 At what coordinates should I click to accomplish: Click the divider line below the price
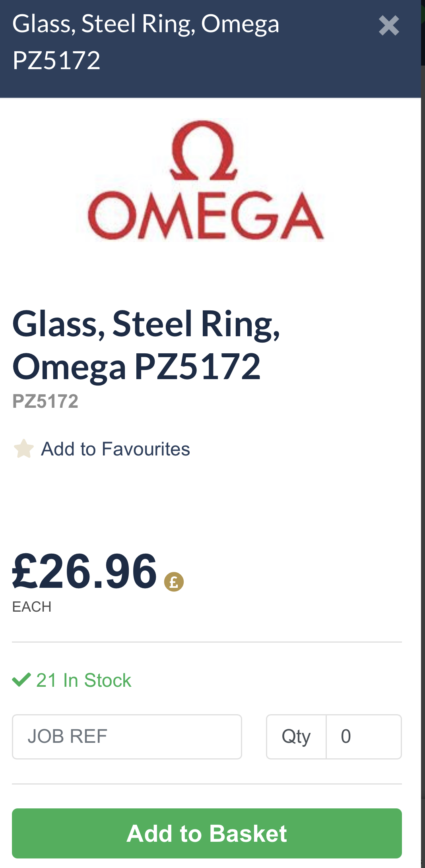click(207, 642)
